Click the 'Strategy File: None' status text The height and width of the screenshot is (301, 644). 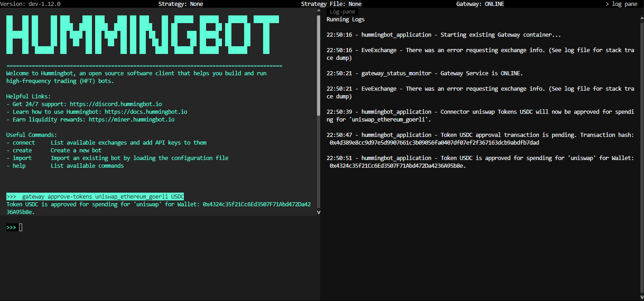[x=331, y=4]
